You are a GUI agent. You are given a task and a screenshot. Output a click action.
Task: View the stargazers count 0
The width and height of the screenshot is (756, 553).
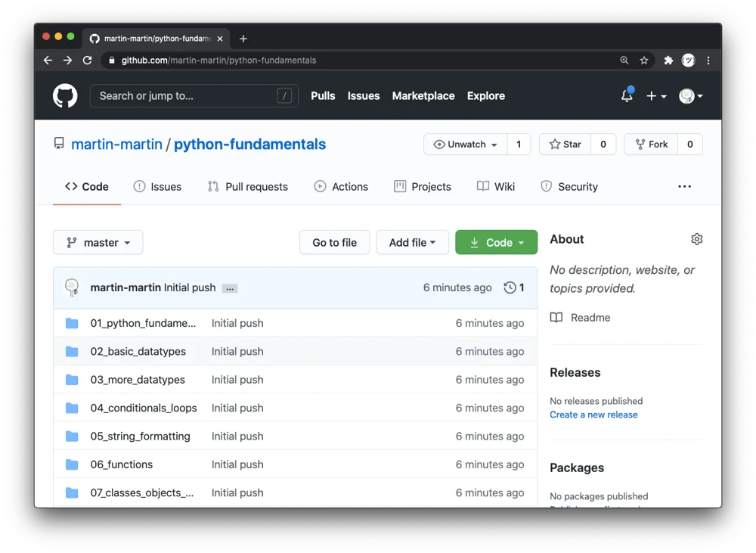(x=603, y=144)
